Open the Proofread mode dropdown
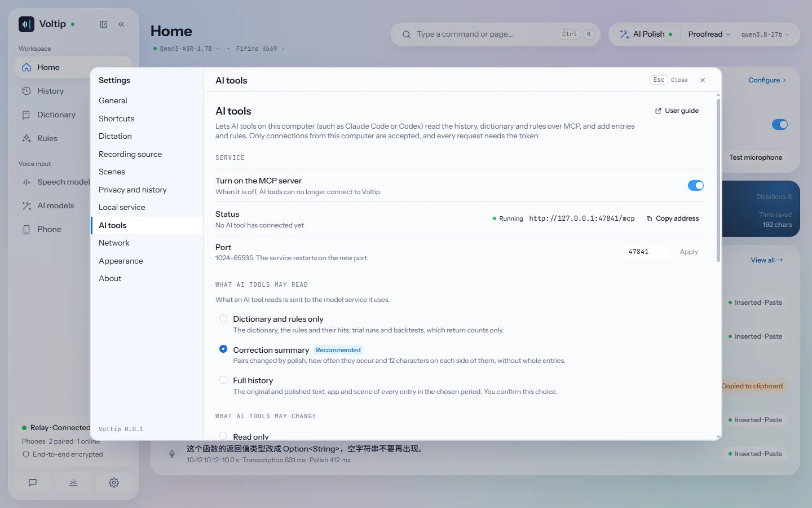Viewport: 812px width, 508px height. (709, 34)
